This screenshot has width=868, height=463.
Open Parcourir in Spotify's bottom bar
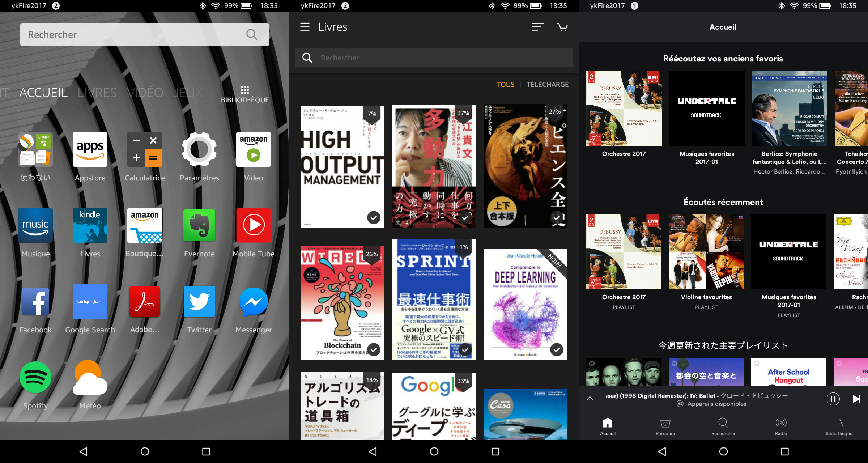click(665, 427)
